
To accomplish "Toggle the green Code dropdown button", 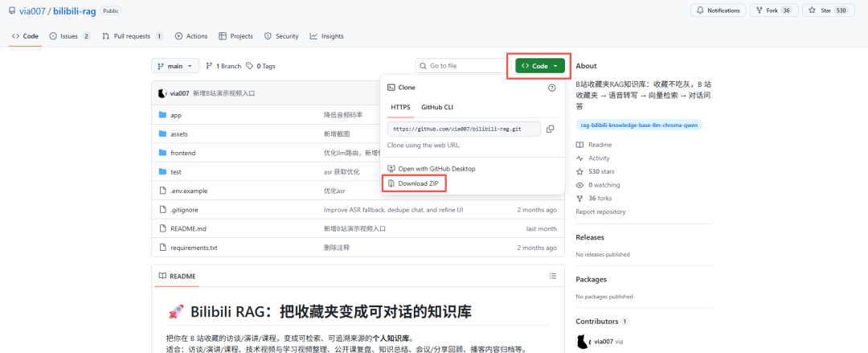I will click(x=540, y=66).
